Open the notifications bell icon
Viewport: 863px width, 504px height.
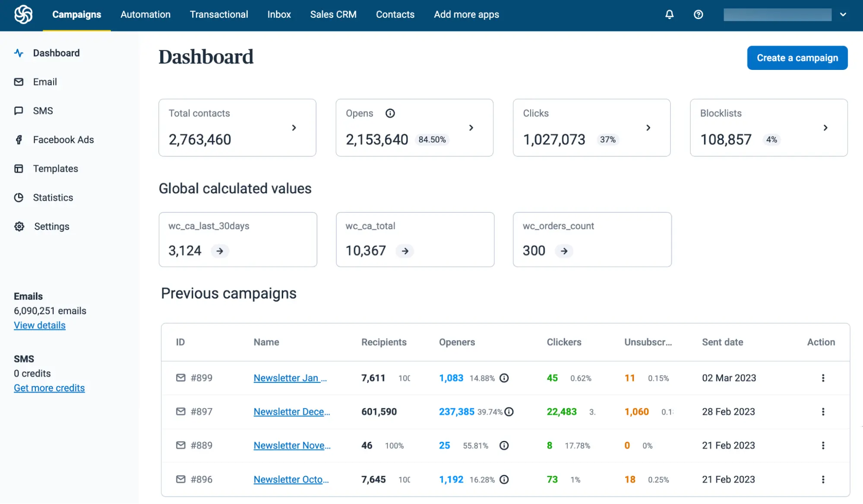pyautogui.click(x=669, y=14)
